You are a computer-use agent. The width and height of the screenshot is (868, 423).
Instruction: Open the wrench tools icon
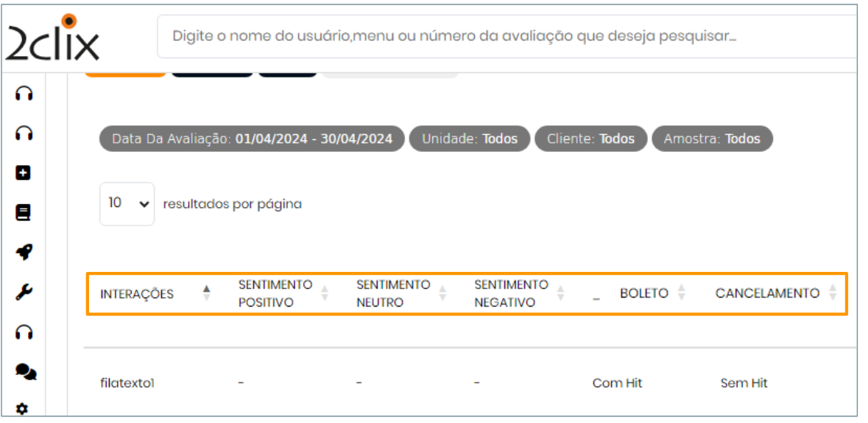pyautogui.click(x=24, y=293)
